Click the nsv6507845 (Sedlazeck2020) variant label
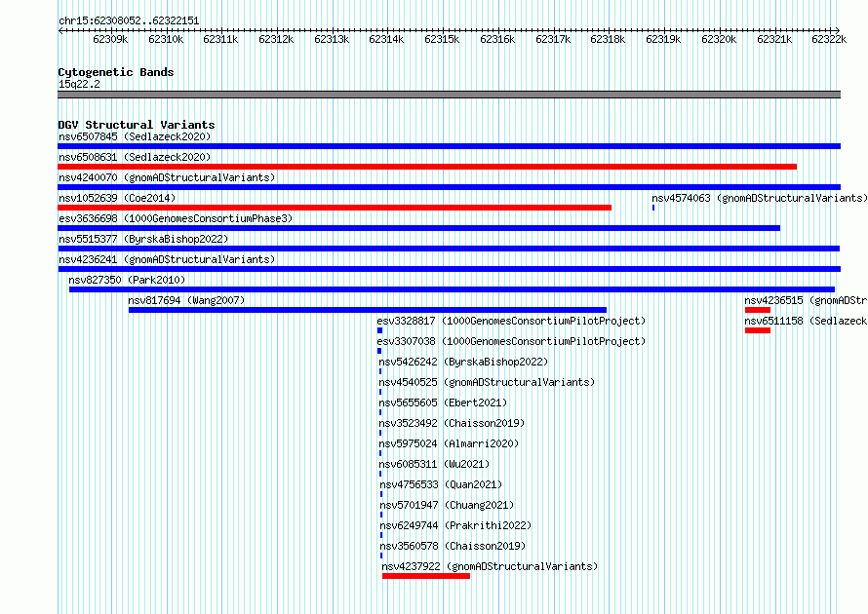Screen dimensions: 868x614 pos(135,136)
